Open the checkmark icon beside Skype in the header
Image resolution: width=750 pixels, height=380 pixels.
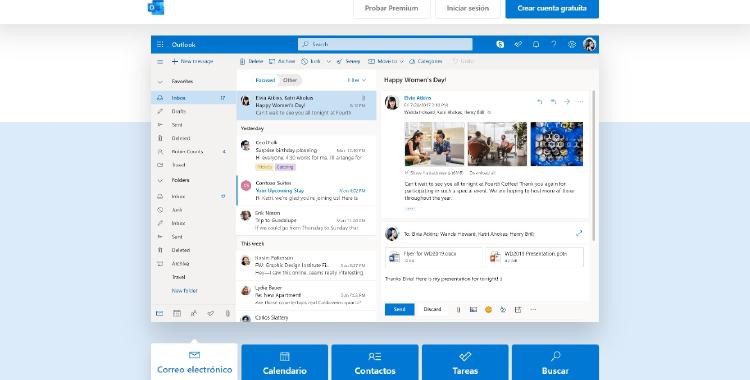pyautogui.click(x=518, y=45)
